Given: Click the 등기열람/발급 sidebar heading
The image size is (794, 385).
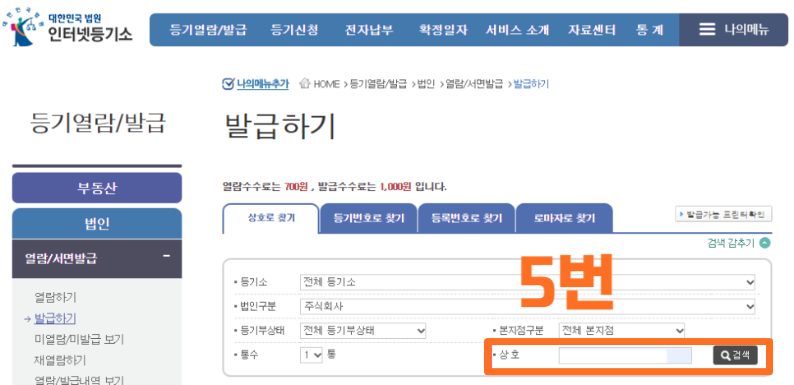Looking at the screenshot, I should [98, 124].
